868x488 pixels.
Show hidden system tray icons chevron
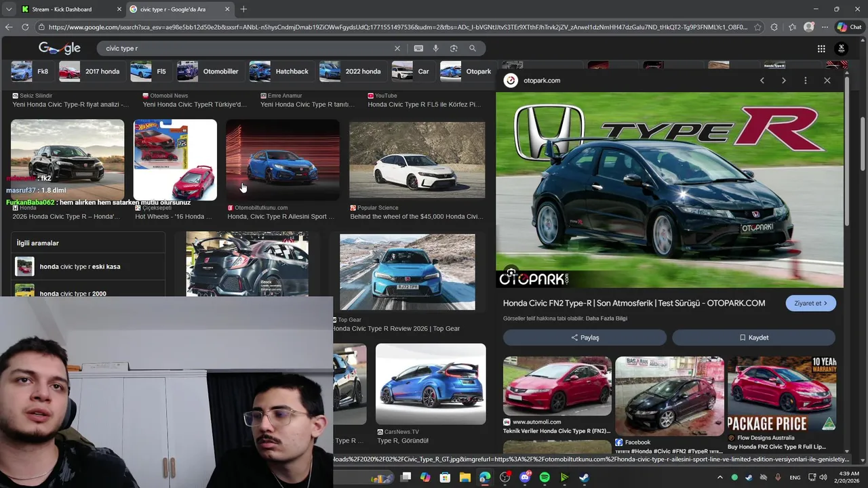[721, 478]
